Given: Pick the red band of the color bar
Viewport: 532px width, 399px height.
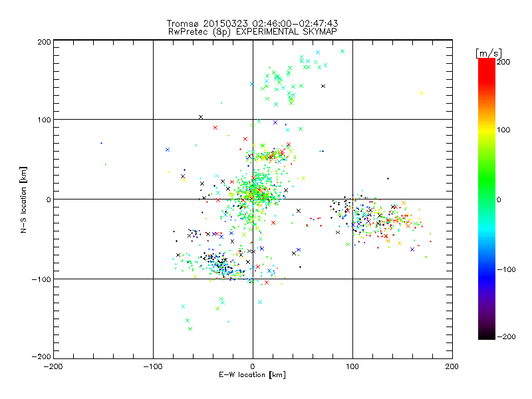Looking at the screenshot, I should tap(487, 70).
